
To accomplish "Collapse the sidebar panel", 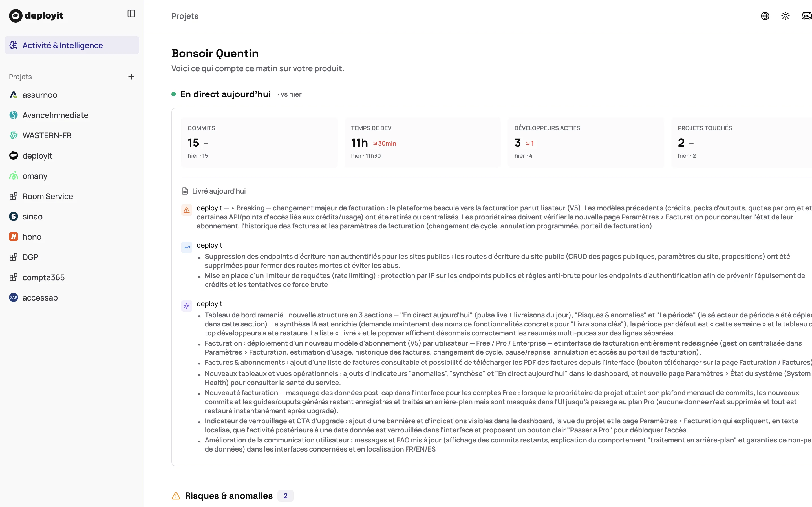I will pyautogui.click(x=131, y=14).
